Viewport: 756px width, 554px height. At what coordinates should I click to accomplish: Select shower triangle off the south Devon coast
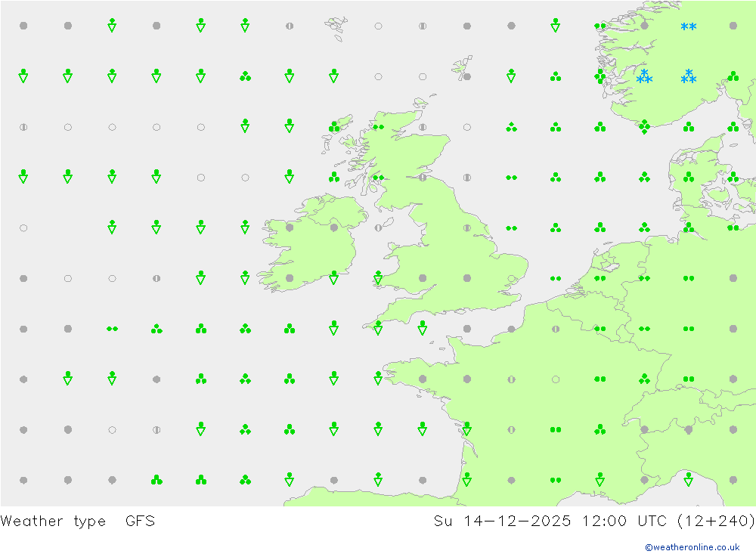(423, 328)
